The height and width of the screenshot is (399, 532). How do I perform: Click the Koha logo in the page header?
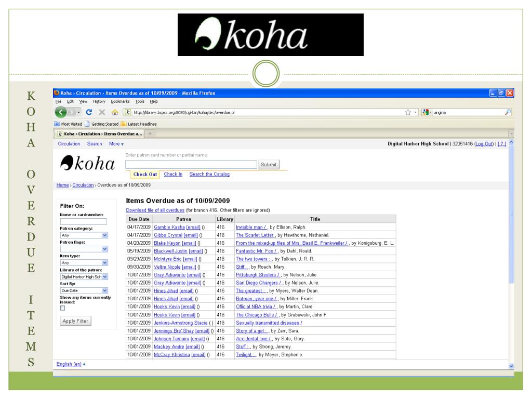pos(87,163)
